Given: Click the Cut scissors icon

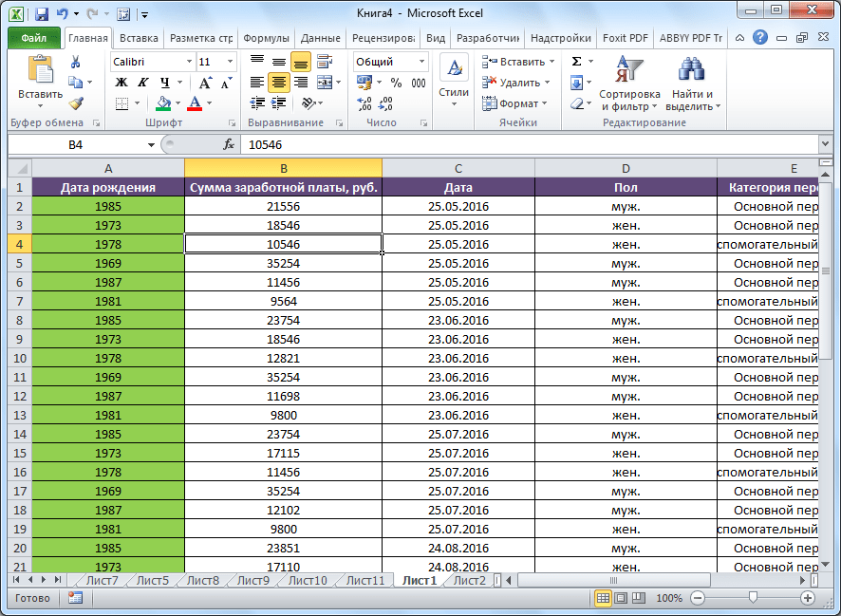Looking at the screenshot, I should 76,62.
